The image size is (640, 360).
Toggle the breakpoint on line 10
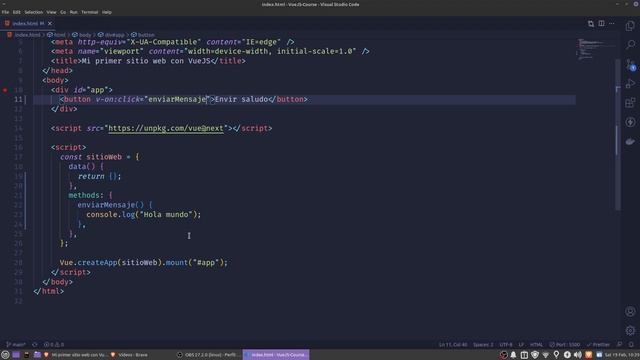(x=5, y=90)
